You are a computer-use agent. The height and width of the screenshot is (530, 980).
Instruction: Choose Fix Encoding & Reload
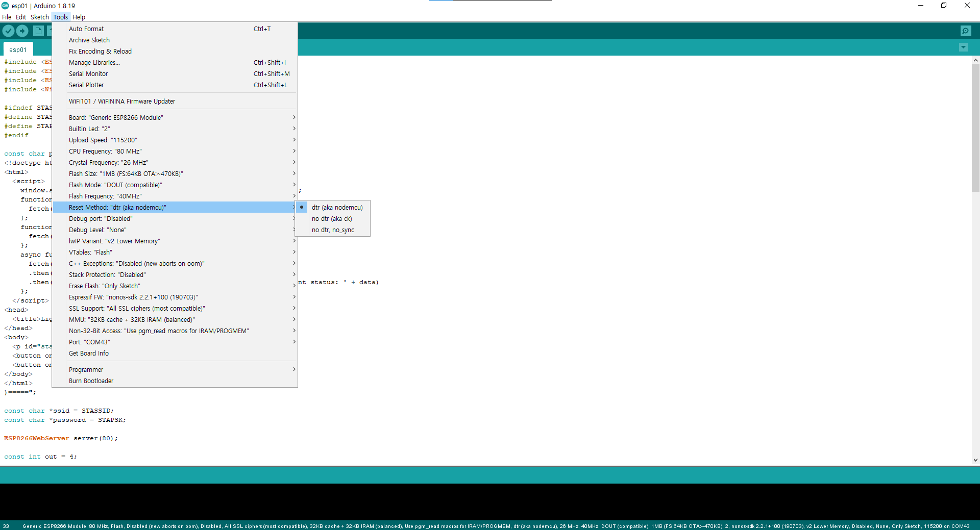(x=175, y=52)
